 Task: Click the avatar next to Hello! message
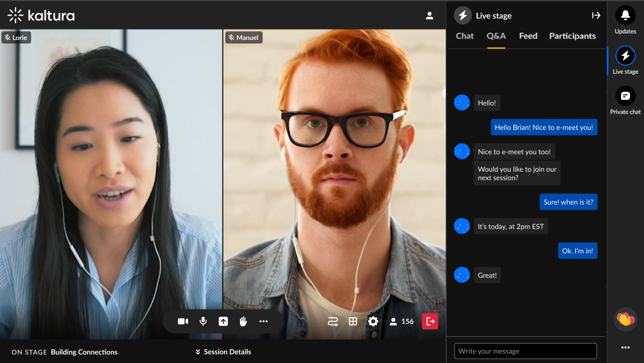(x=462, y=103)
